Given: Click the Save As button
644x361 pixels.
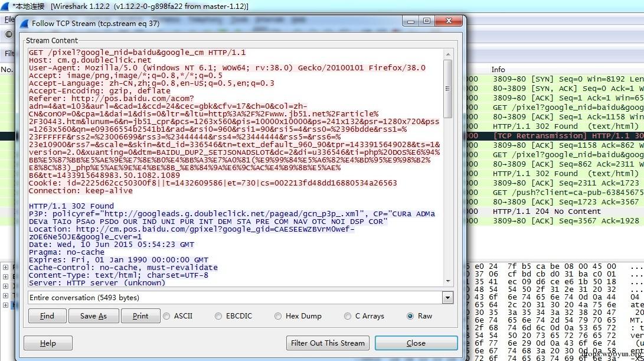Looking at the screenshot, I should point(94,316).
